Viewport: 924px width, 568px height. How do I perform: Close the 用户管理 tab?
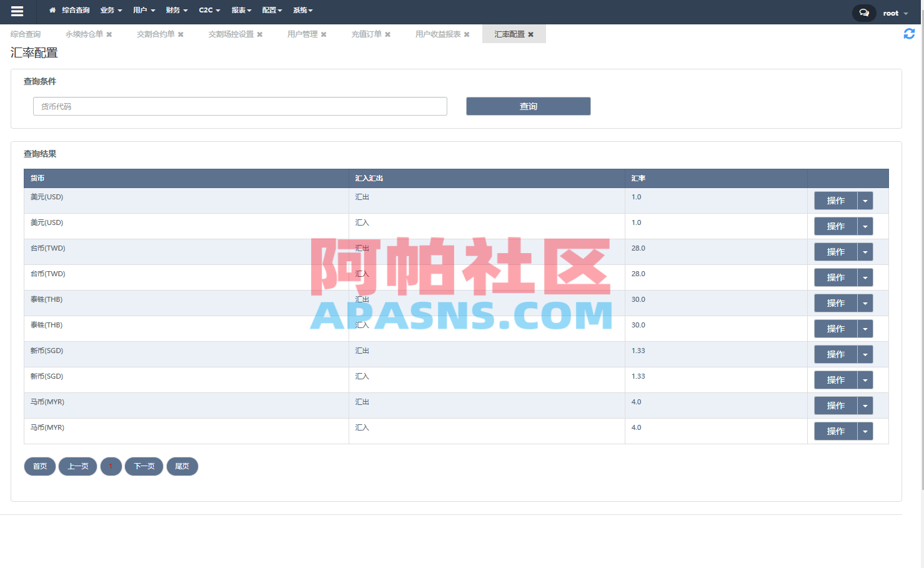pos(325,34)
